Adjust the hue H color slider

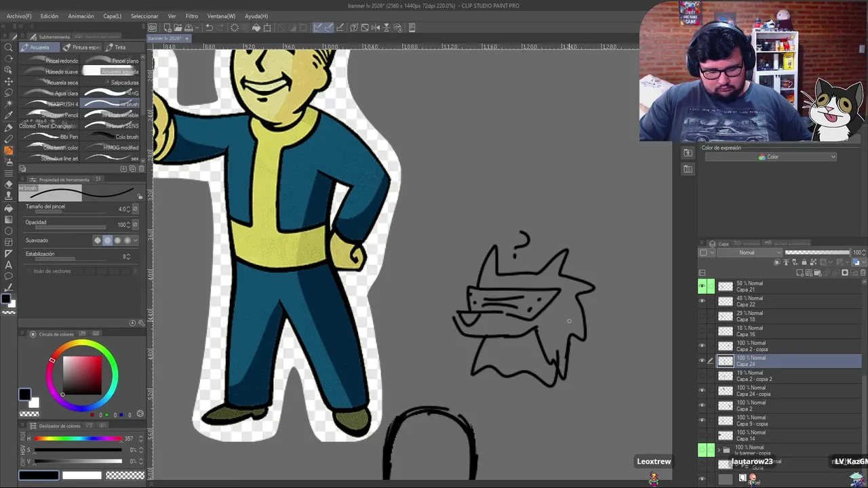79,439
